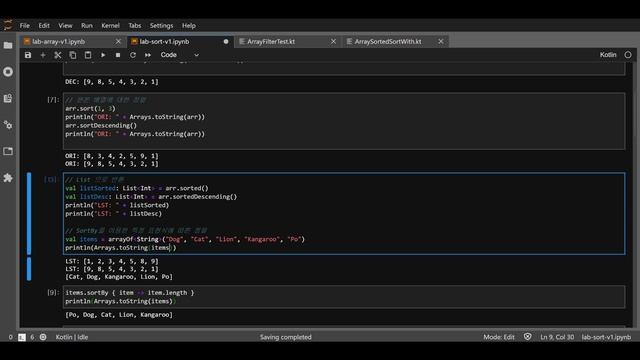Screen dimensions: 640x360
Task: Run the selected cell
Action: click(x=103, y=55)
